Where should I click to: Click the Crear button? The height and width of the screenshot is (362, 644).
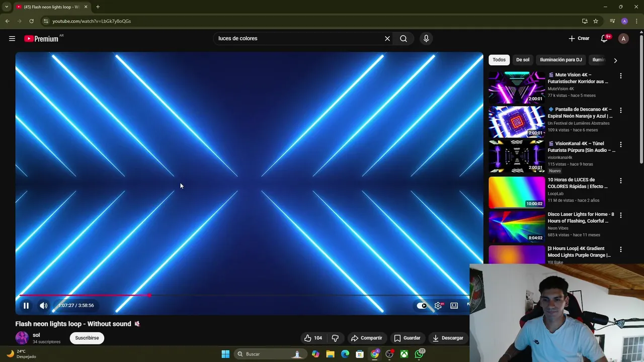click(x=579, y=38)
